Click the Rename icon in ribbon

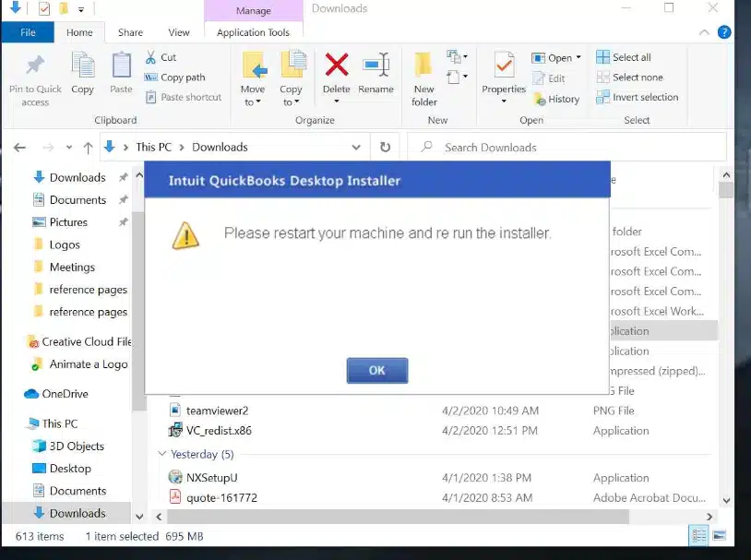coord(375,66)
